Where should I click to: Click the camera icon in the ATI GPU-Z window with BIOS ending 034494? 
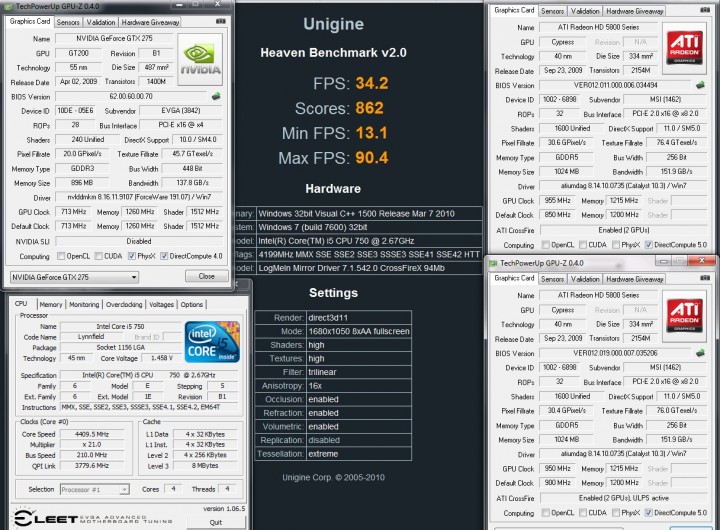click(705, 10)
